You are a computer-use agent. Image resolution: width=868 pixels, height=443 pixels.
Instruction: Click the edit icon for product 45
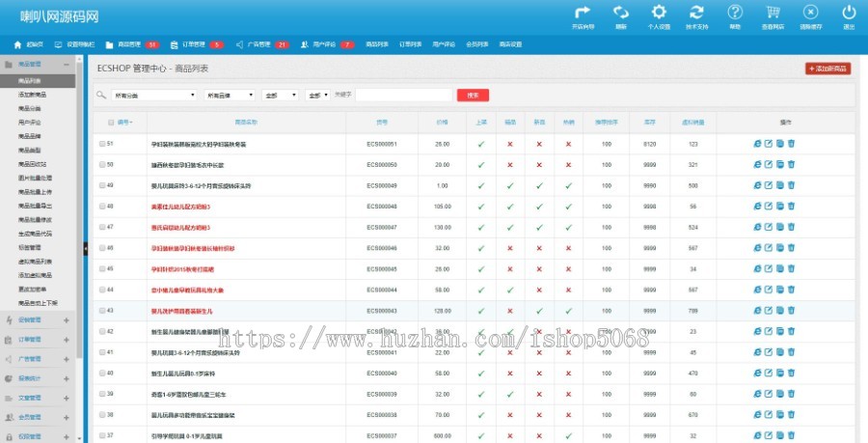[x=769, y=268]
